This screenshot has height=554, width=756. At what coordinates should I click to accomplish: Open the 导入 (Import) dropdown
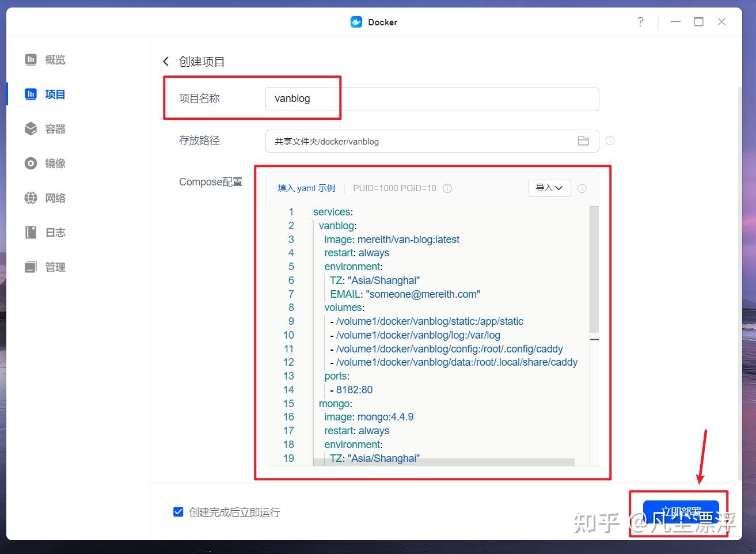click(549, 188)
